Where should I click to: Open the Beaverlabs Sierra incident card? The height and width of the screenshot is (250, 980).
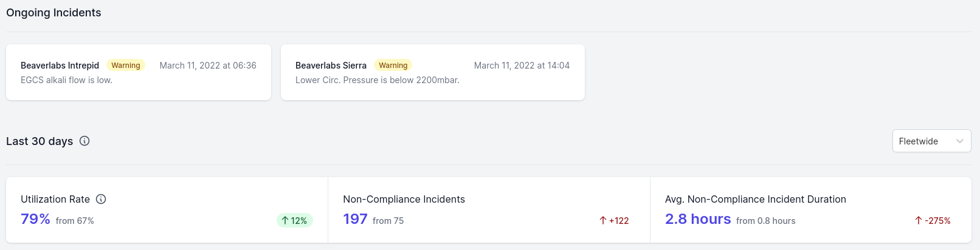[433, 72]
